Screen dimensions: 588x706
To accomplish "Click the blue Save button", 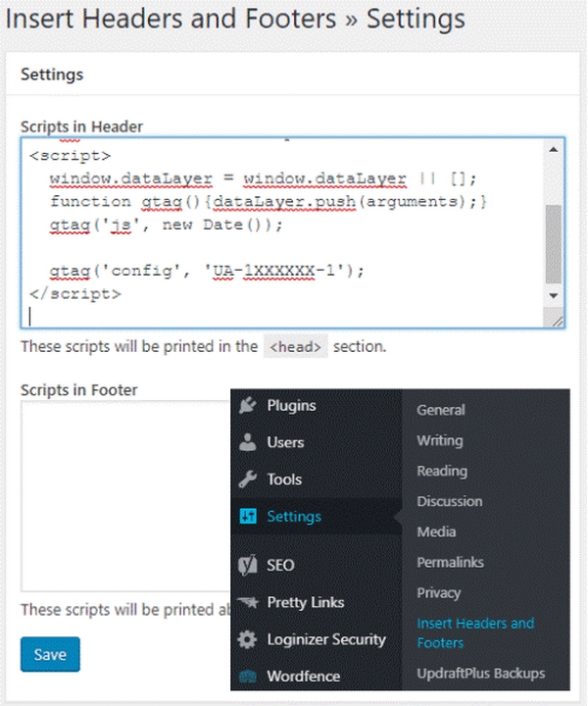I will click(x=50, y=654).
